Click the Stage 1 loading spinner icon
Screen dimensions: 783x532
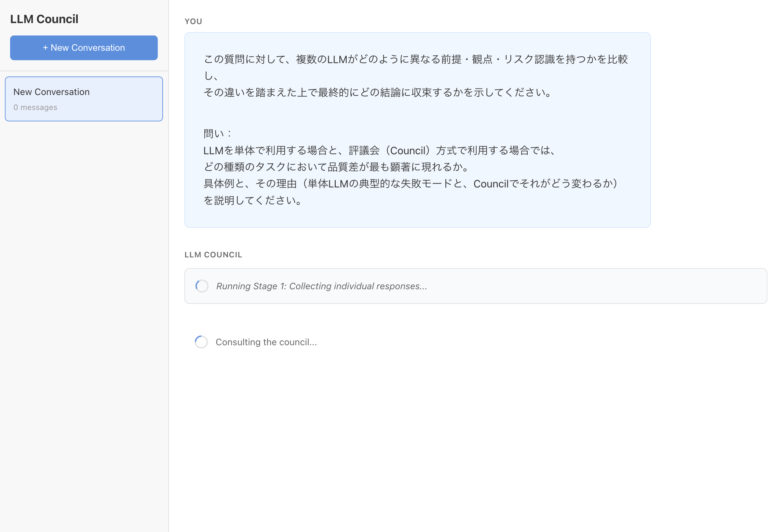coord(202,286)
